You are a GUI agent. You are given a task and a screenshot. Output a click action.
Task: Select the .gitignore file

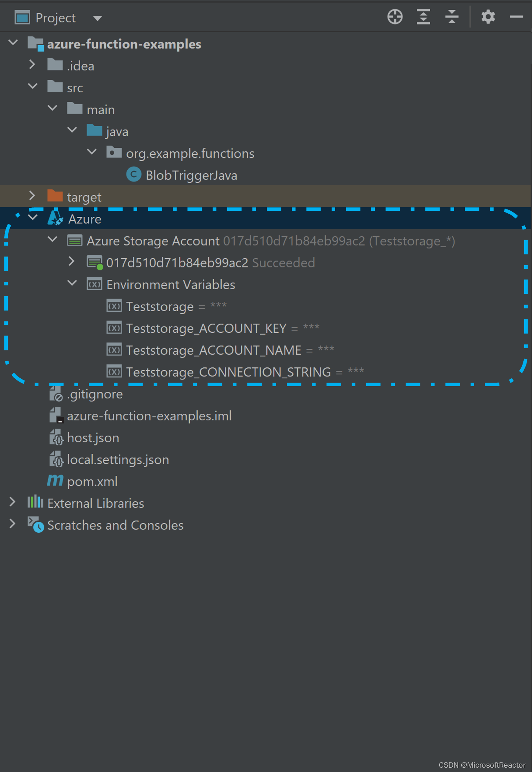click(x=95, y=394)
